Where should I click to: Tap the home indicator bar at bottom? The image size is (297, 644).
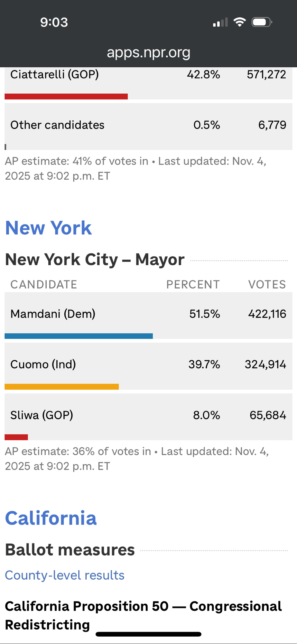pos(148,634)
